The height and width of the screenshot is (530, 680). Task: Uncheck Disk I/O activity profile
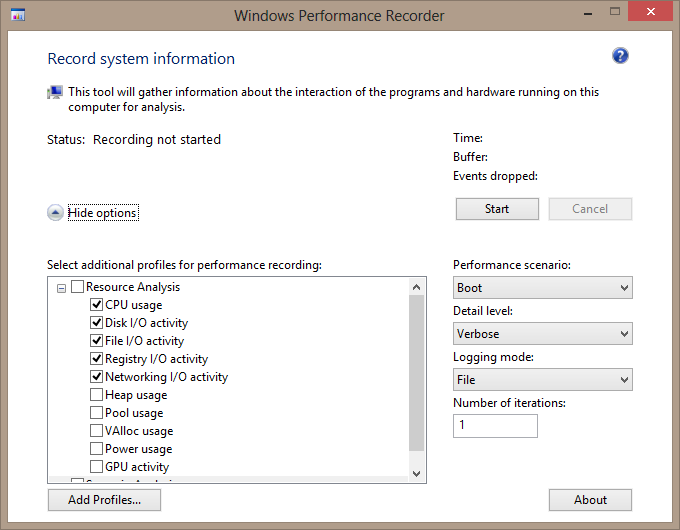click(96, 323)
